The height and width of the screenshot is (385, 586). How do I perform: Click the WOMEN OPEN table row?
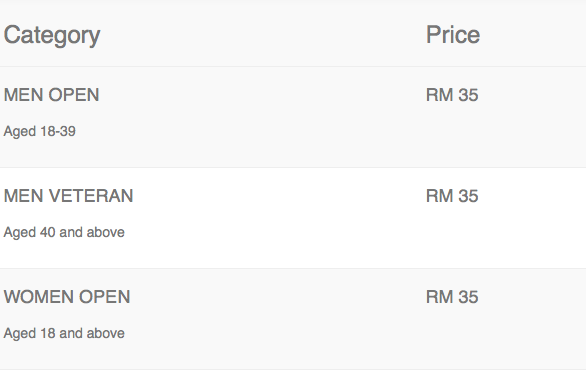293,319
